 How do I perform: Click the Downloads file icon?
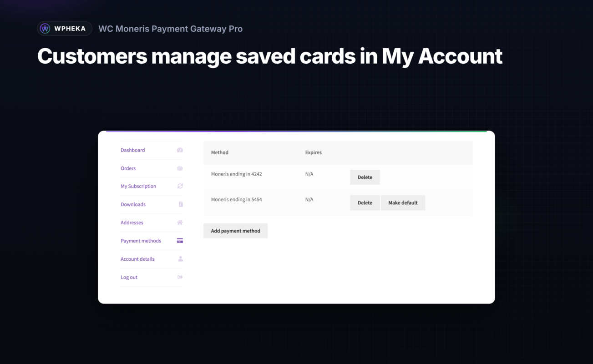181,204
